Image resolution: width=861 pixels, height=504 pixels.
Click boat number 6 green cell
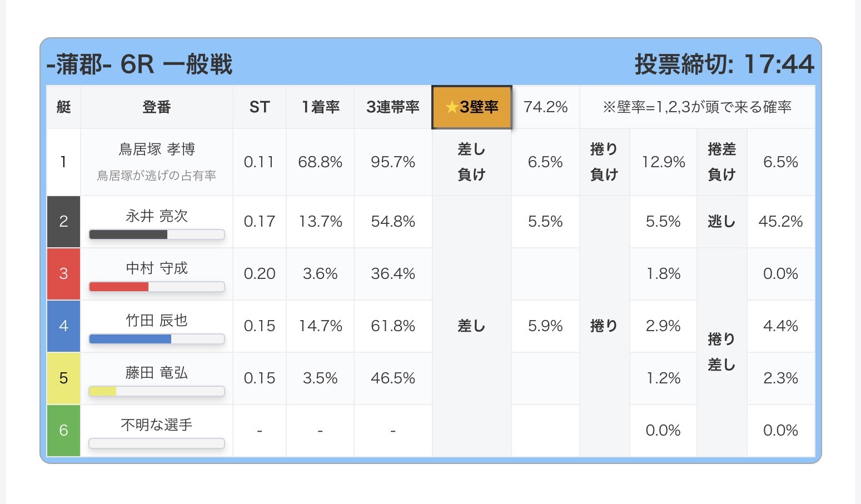tap(63, 431)
